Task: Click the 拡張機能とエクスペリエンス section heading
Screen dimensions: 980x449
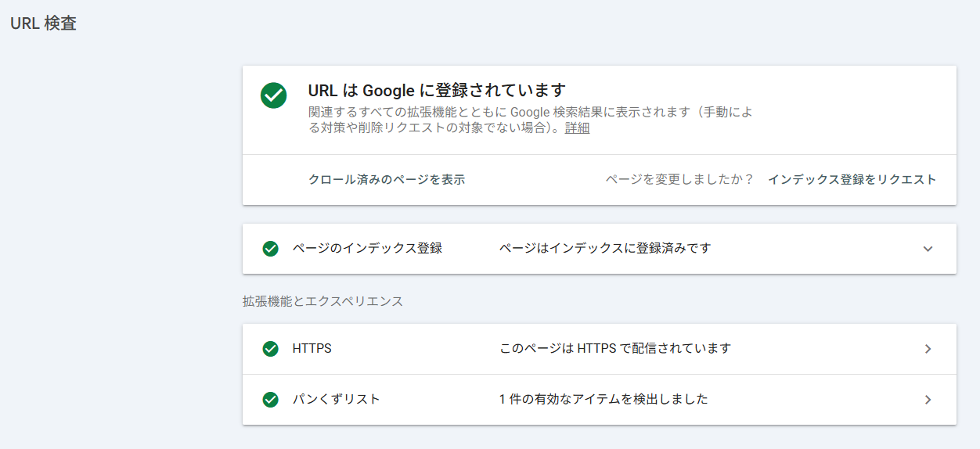Action: pyautogui.click(x=322, y=301)
